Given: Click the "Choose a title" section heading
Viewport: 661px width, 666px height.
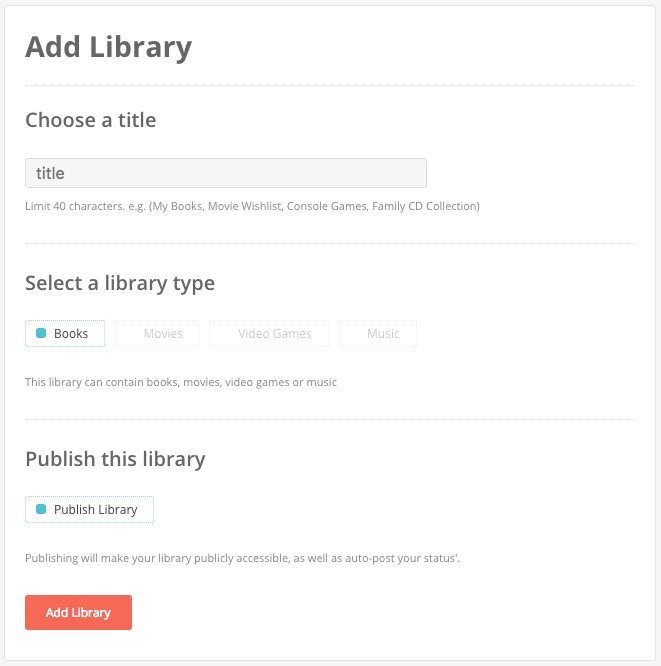Looking at the screenshot, I should coord(90,120).
